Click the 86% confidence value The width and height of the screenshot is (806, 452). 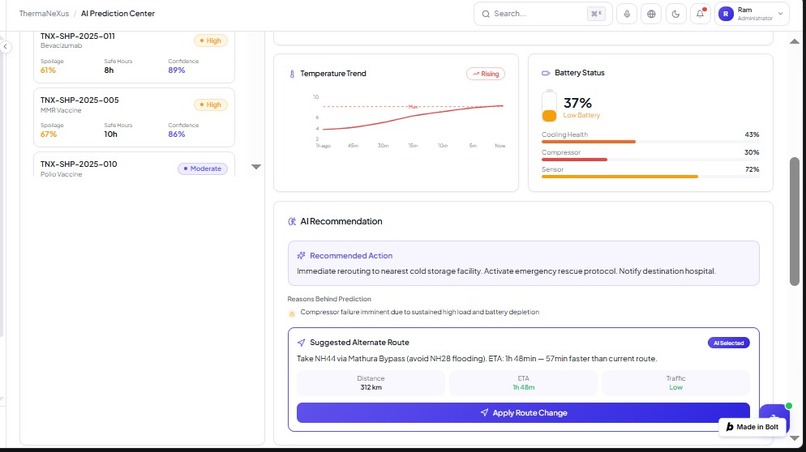click(x=176, y=134)
